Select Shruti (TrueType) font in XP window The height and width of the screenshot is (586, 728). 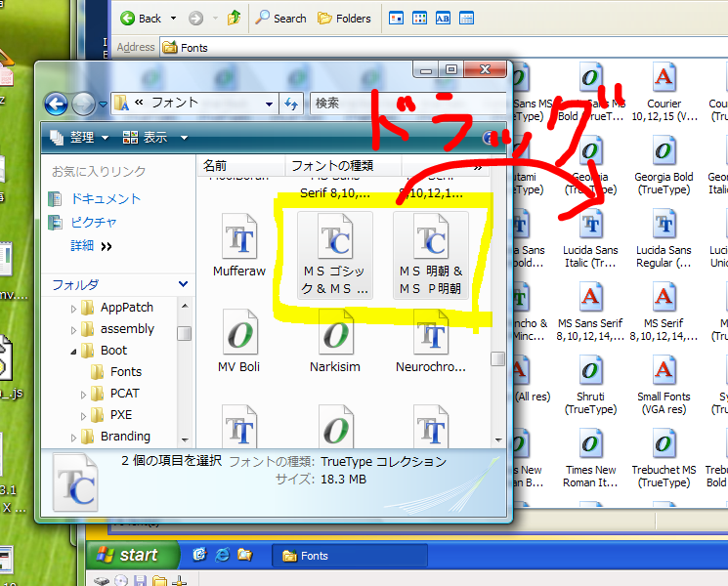pyautogui.click(x=590, y=386)
